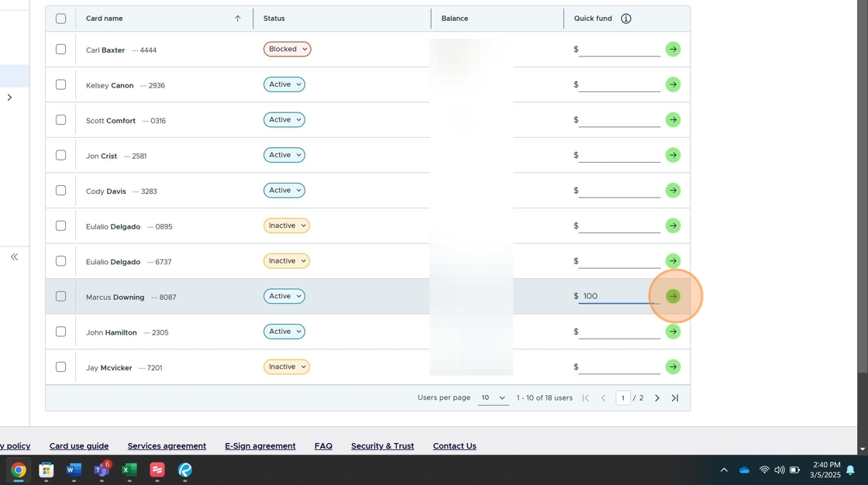This screenshot has width=868, height=485.
Task: Open Jon Crist Active status dropdown
Action: pos(284,155)
